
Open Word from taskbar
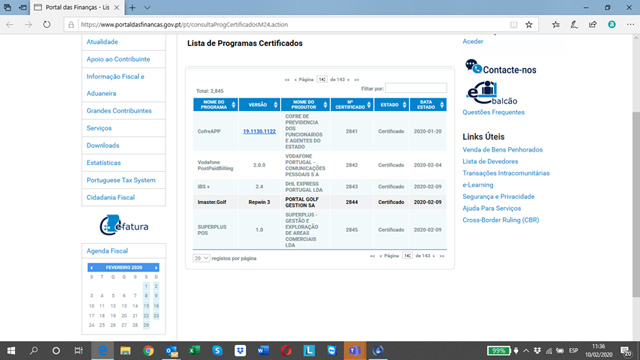pyautogui.click(x=263, y=351)
